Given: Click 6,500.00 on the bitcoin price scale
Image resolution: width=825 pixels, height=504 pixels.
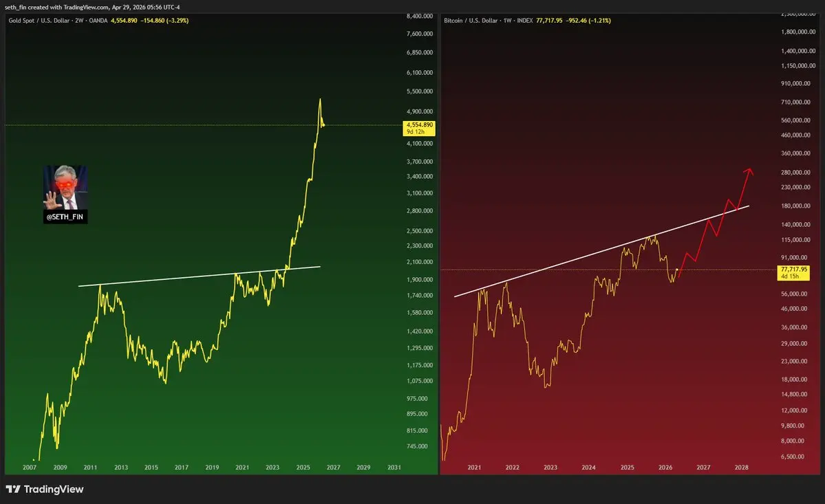Looking at the screenshot, I should pyautogui.click(x=793, y=457).
